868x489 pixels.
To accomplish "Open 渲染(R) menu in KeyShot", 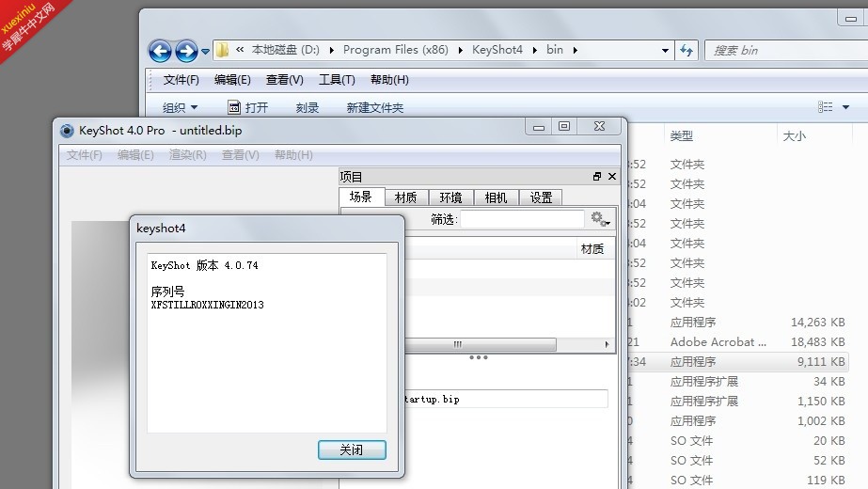I will (188, 155).
